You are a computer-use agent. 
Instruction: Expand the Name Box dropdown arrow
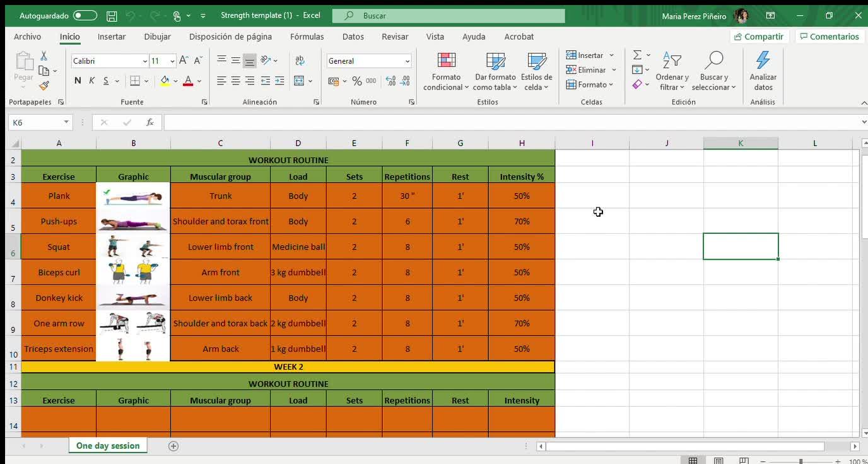[66, 122]
